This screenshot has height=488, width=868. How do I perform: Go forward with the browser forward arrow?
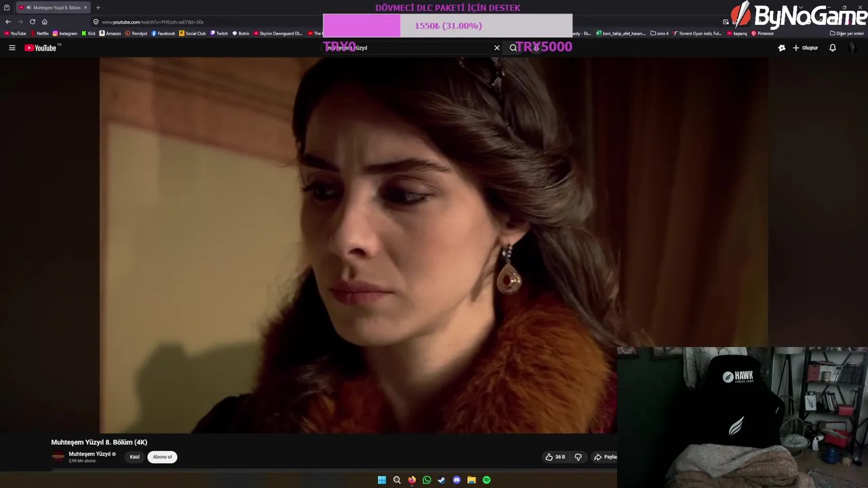click(20, 22)
